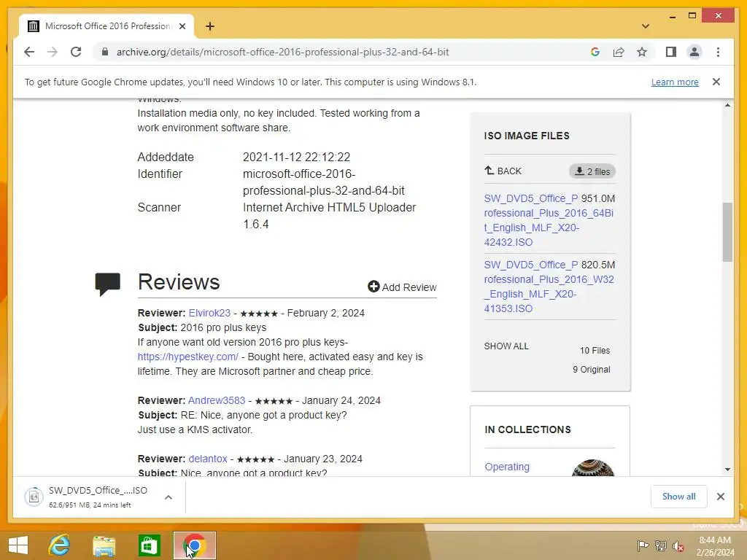Select the Microsoft Office 2016 Professional tab
747x560 pixels.
107,26
